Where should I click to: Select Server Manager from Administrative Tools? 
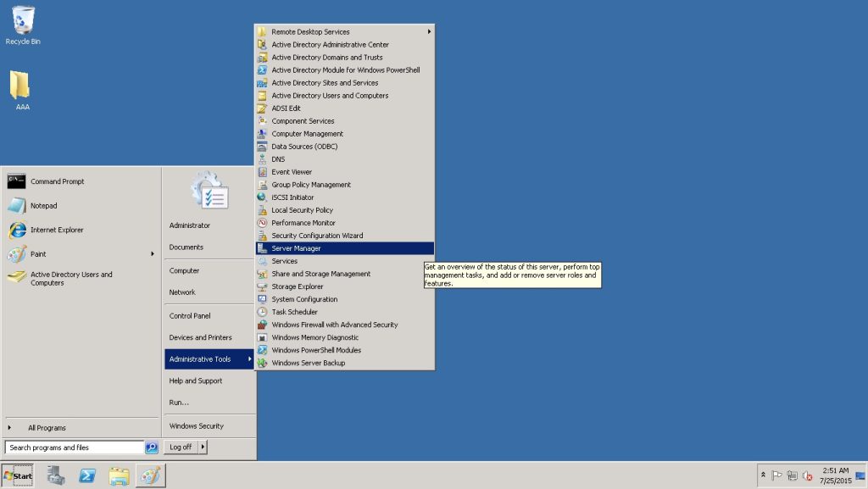(296, 248)
